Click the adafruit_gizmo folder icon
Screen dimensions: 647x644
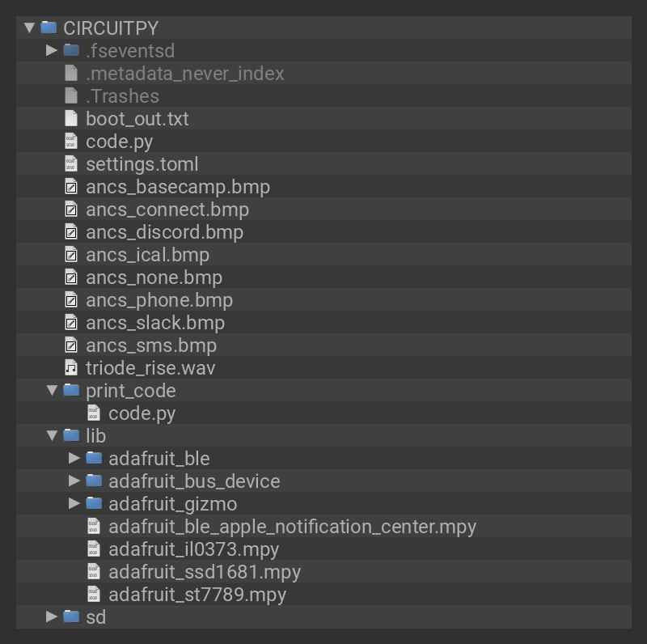[94, 503]
